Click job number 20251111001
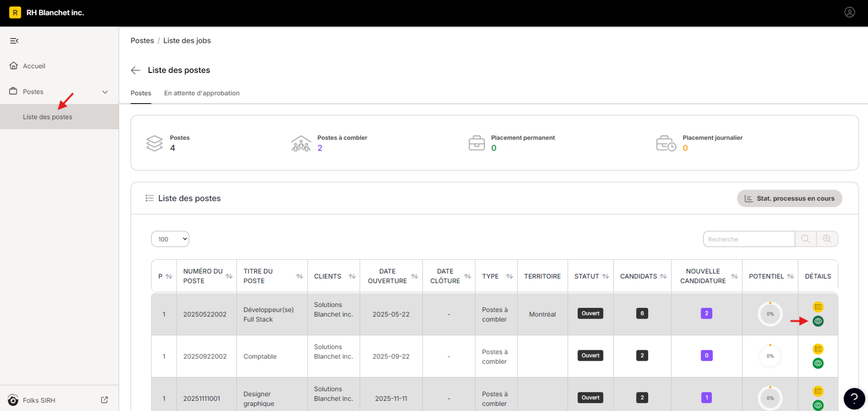The height and width of the screenshot is (411, 868). point(202,398)
